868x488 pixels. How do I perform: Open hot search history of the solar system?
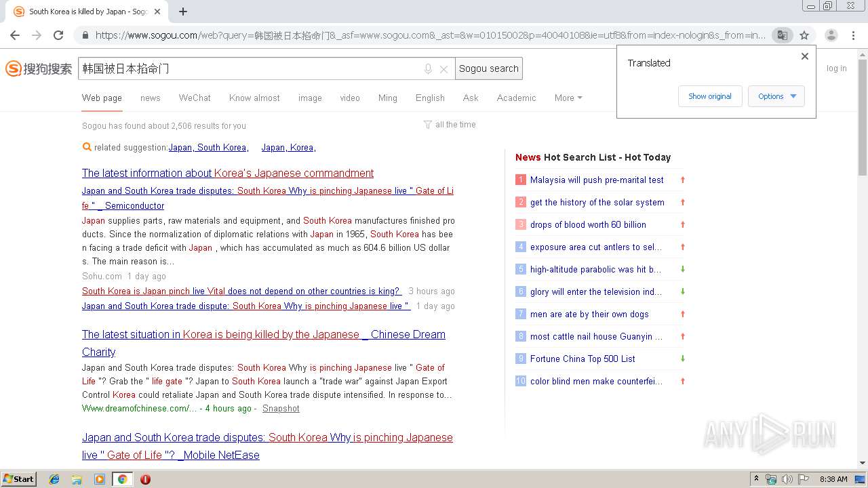(597, 202)
